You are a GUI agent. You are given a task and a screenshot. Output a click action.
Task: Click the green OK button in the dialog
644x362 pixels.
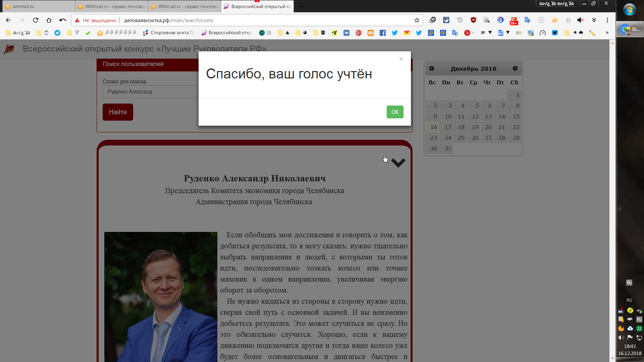pyautogui.click(x=395, y=112)
